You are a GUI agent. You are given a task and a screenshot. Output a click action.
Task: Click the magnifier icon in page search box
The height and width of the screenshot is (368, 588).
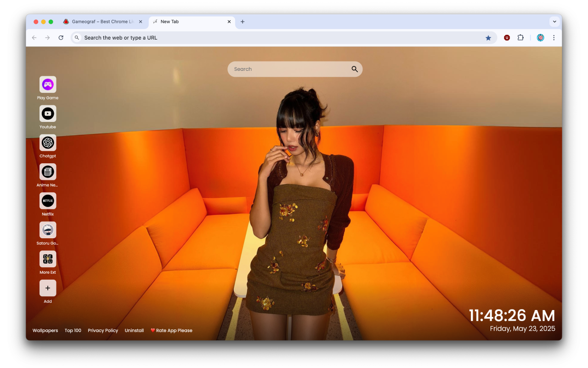(355, 69)
